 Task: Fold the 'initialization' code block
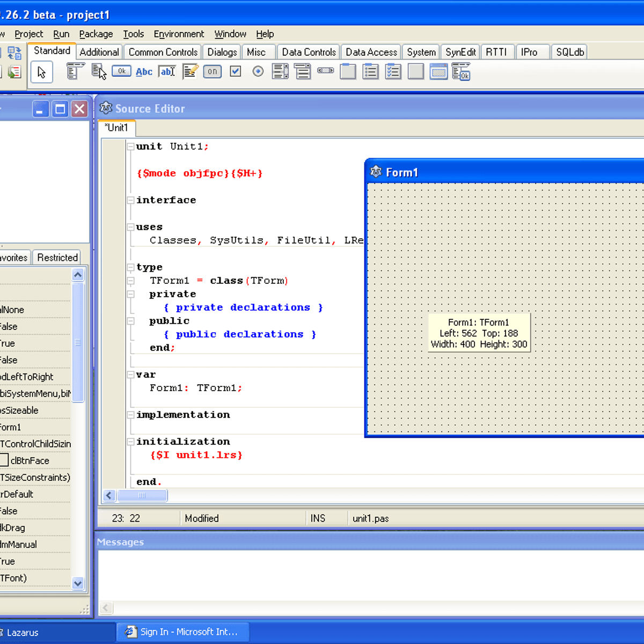point(130,442)
